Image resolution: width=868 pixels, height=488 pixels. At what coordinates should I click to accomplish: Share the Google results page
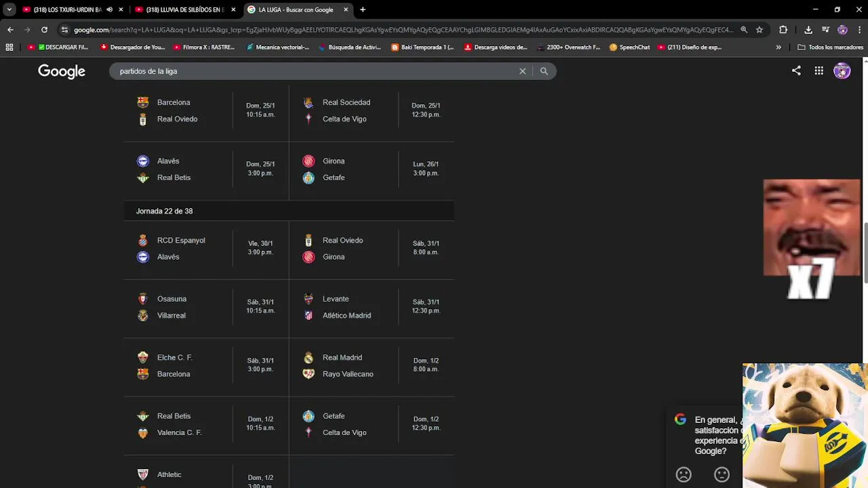pos(796,70)
